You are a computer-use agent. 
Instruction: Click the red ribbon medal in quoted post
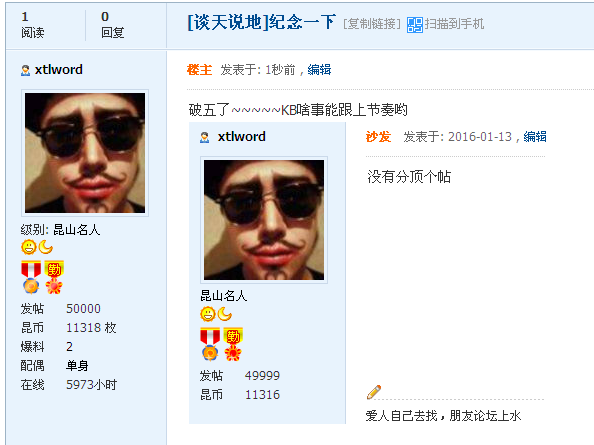pos(210,344)
